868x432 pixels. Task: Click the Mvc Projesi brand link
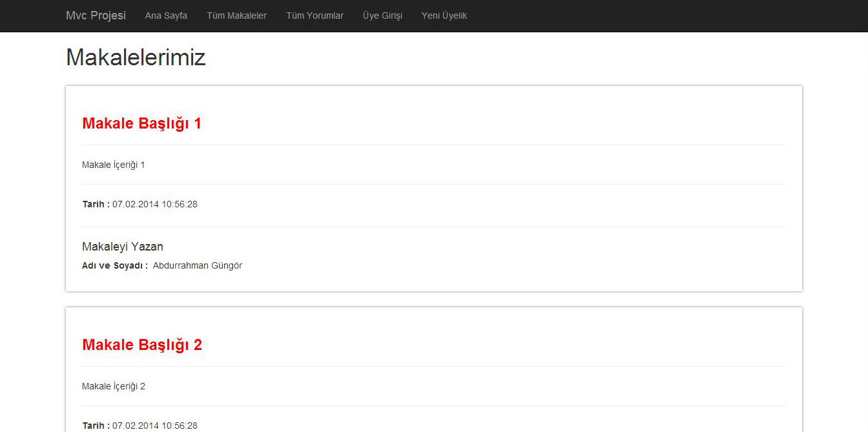96,15
